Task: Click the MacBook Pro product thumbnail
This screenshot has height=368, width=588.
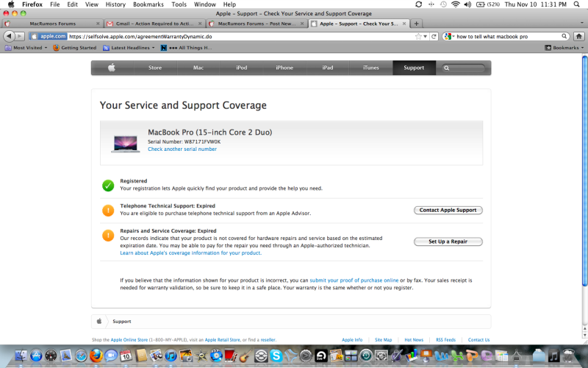Action: point(125,144)
